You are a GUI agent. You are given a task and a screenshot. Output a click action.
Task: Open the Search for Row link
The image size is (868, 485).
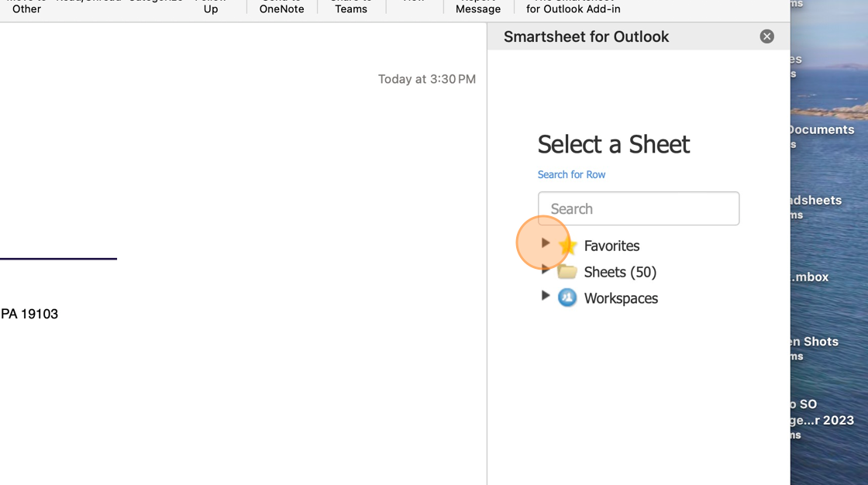click(x=571, y=174)
